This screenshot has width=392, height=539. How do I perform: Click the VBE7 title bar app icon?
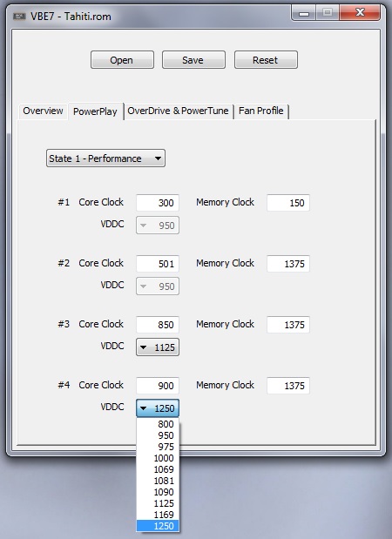point(19,17)
